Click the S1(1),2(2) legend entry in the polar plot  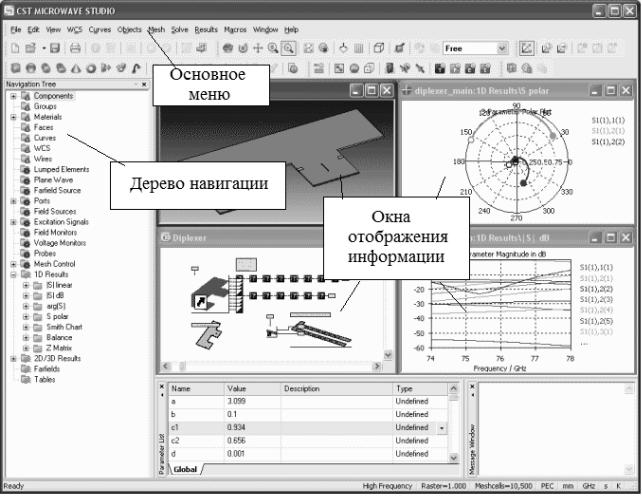pos(608,142)
